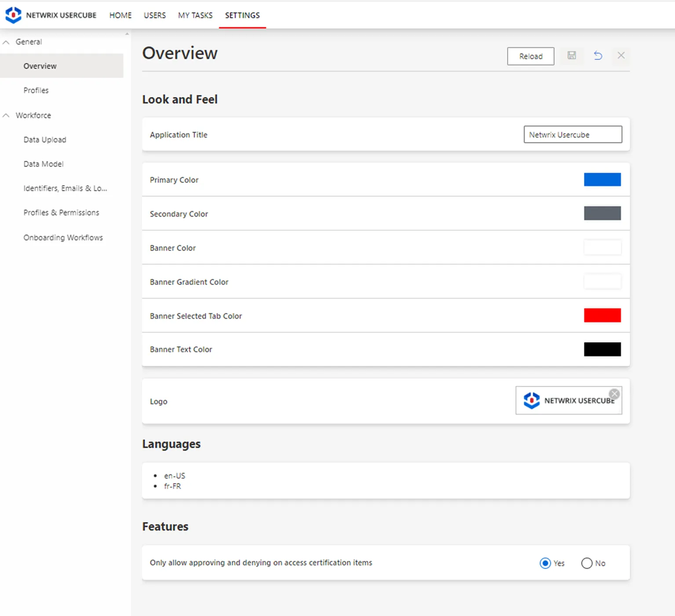This screenshot has height=616, width=675.
Task: Click the General section label
Action: click(x=29, y=42)
